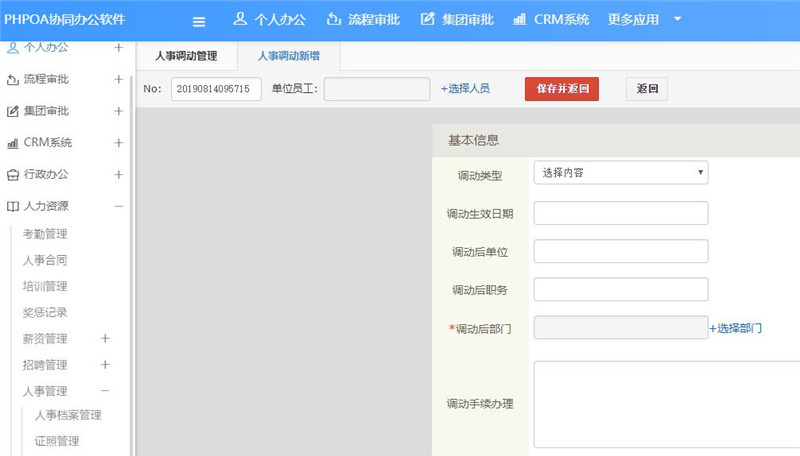This screenshot has width=800, height=456.
Task: Select 人事档案管理 in the sidebar
Action: 68,415
